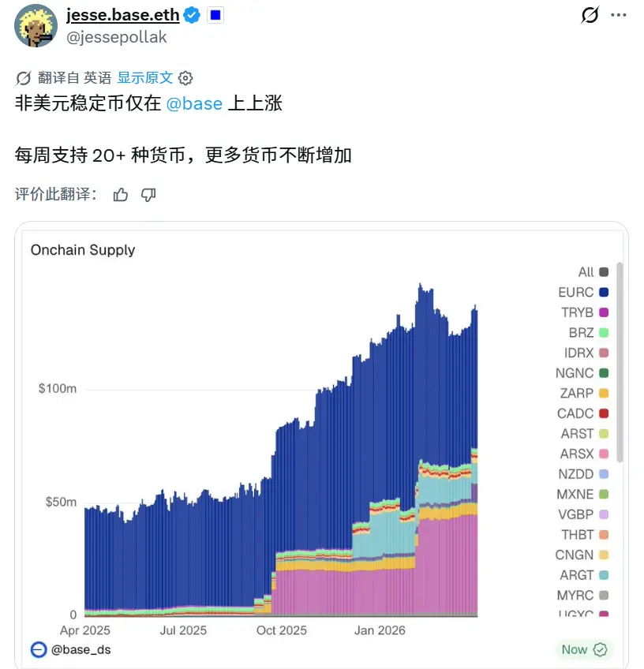Click the $50m axis label
Viewport: 644px width, 669px height.
(x=62, y=502)
